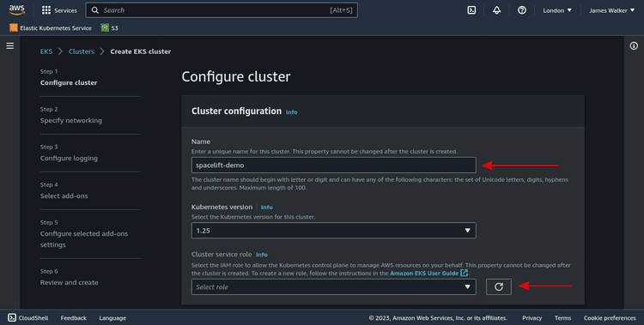Open the Services grid menu
Screen dimensions: 644x325
tap(59, 10)
